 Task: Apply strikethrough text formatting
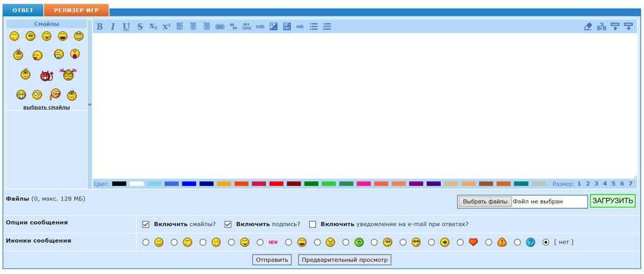(140, 26)
